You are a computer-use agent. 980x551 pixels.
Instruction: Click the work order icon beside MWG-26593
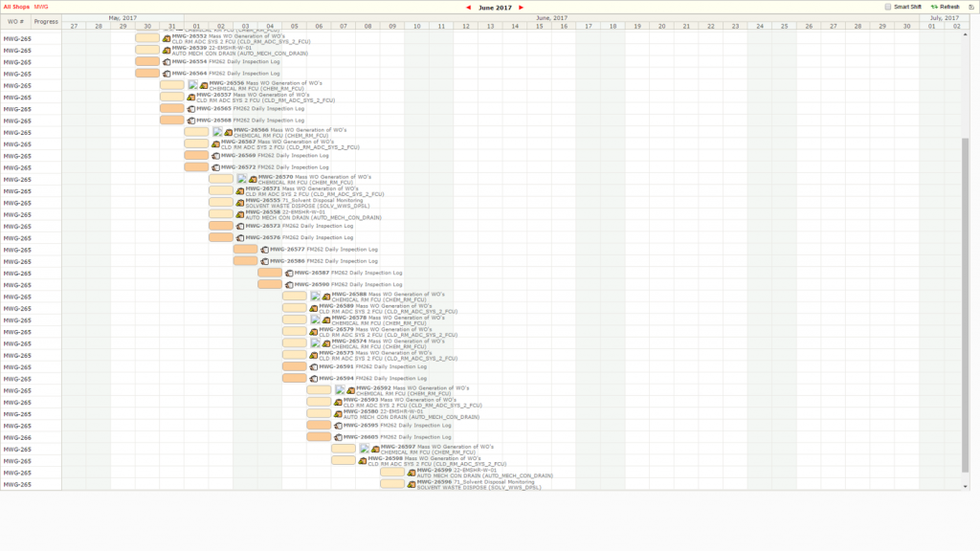[338, 403]
